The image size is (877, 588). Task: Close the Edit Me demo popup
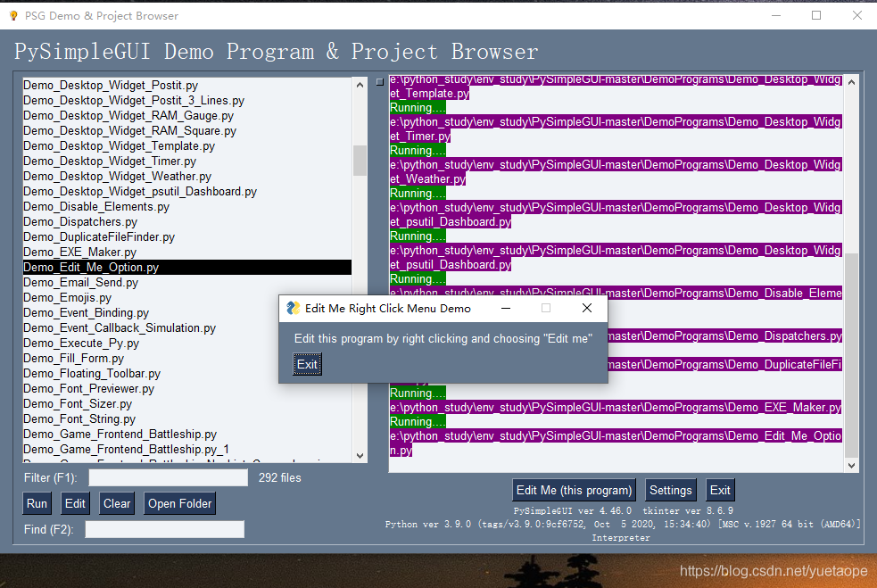pyautogui.click(x=587, y=308)
